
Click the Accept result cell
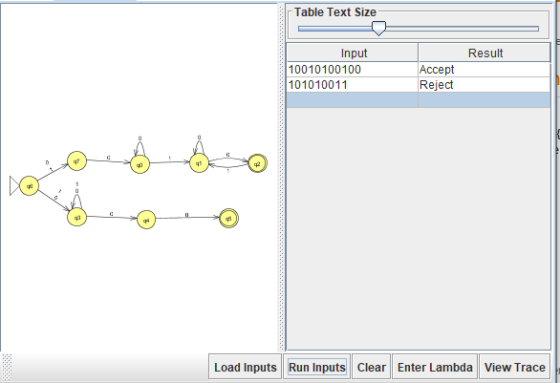[x=484, y=69]
